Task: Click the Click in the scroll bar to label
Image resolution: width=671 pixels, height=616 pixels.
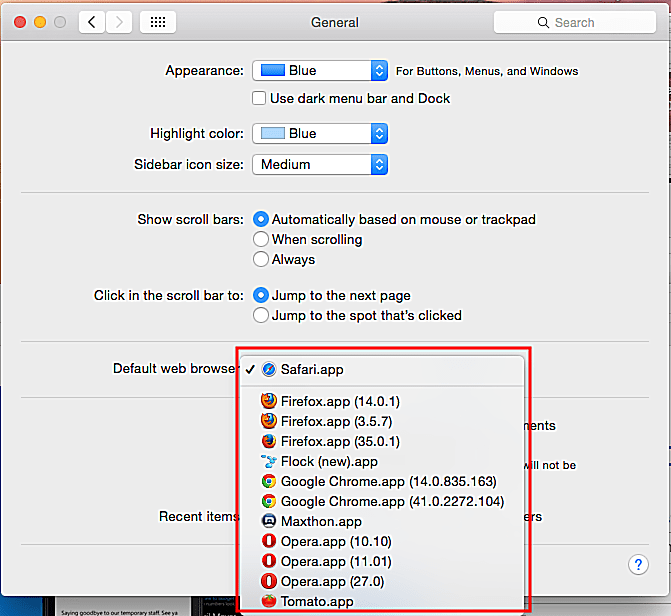Action: coord(169,295)
